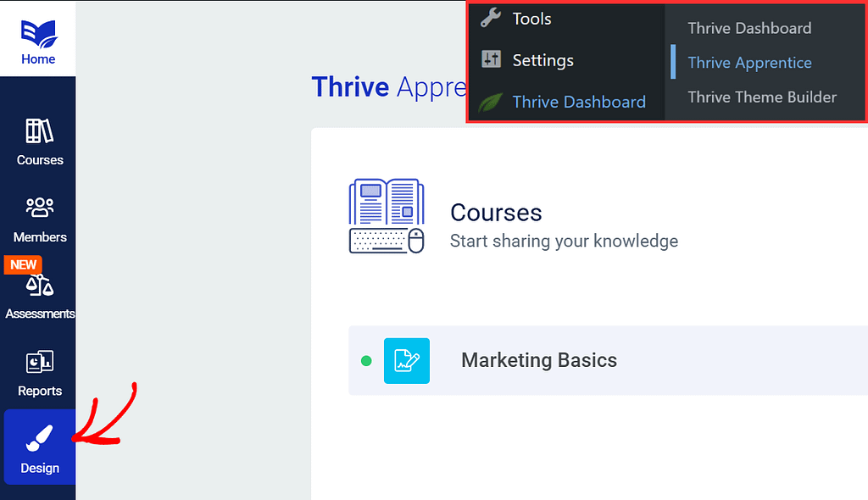The width and height of the screenshot is (868, 500).
Task: Open Tools in the WordPress menu
Action: tap(531, 19)
